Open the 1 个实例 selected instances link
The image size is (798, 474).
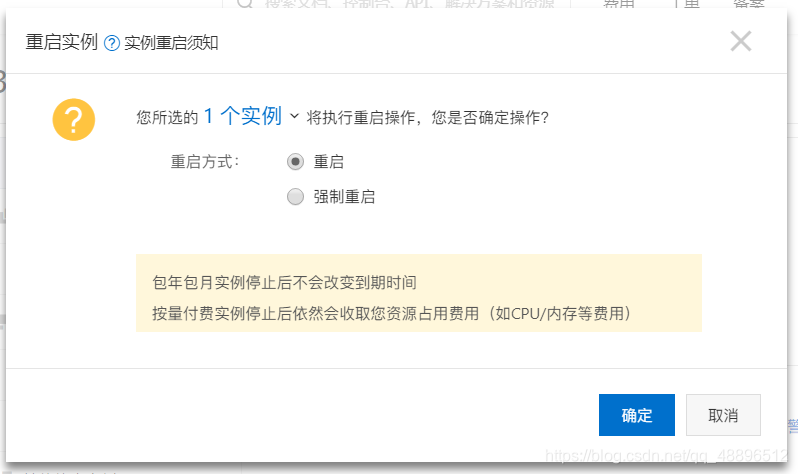(x=243, y=116)
